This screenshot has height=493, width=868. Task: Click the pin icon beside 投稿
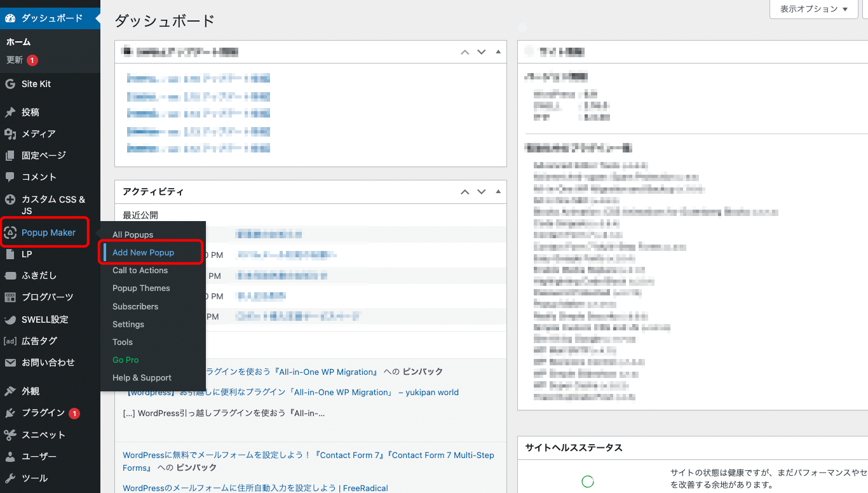[x=10, y=112]
